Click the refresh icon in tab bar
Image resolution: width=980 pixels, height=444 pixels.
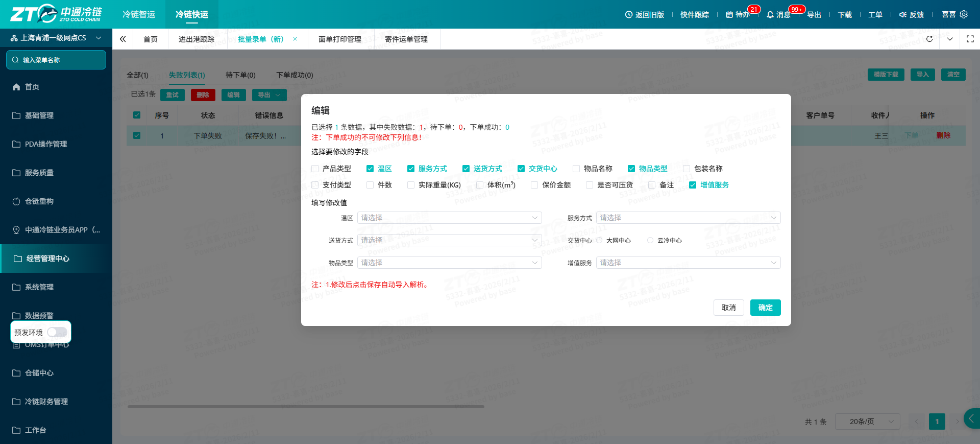pyautogui.click(x=929, y=39)
